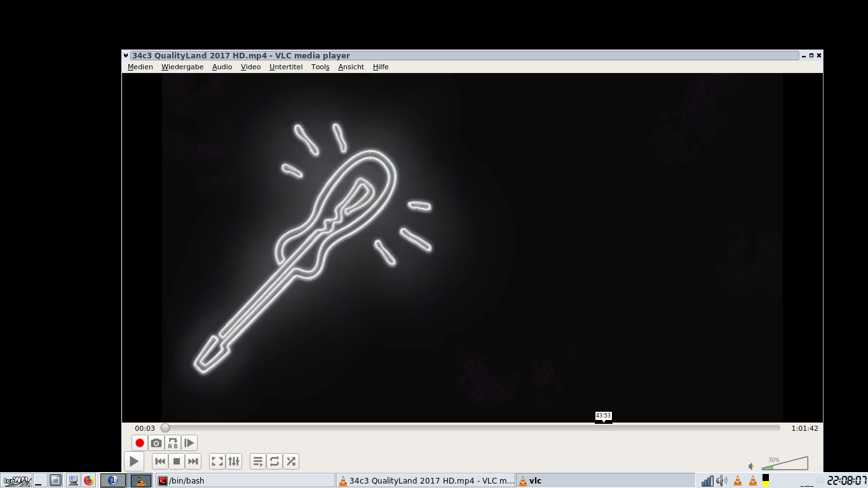Click the show desktop taskbar icon

click(x=40, y=480)
